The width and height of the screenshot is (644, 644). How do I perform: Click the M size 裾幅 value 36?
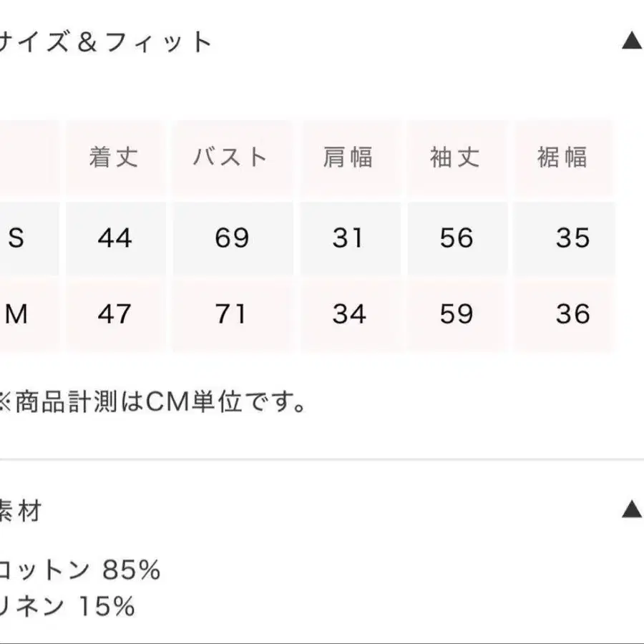coord(572,314)
